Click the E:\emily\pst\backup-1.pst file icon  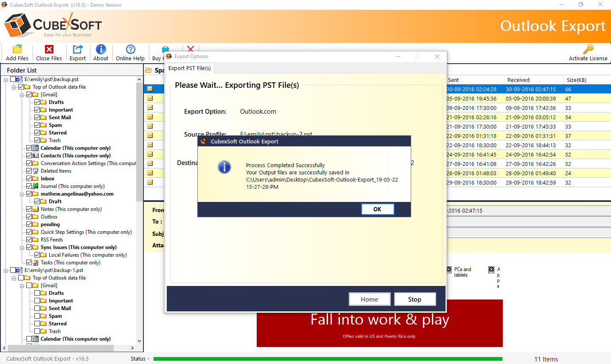[x=19, y=270]
